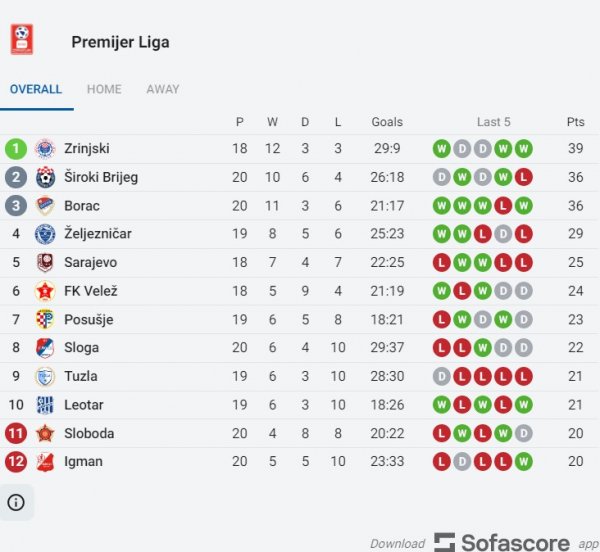Click the Borac team badge
Viewport: 600px width, 552px height.
pos(44,206)
